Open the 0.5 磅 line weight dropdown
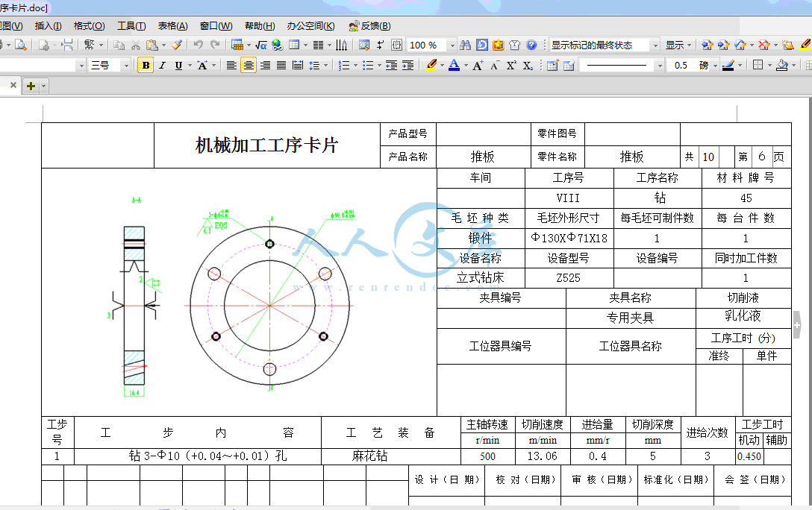The width and height of the screenshot is (812, 510). point(715,66)
